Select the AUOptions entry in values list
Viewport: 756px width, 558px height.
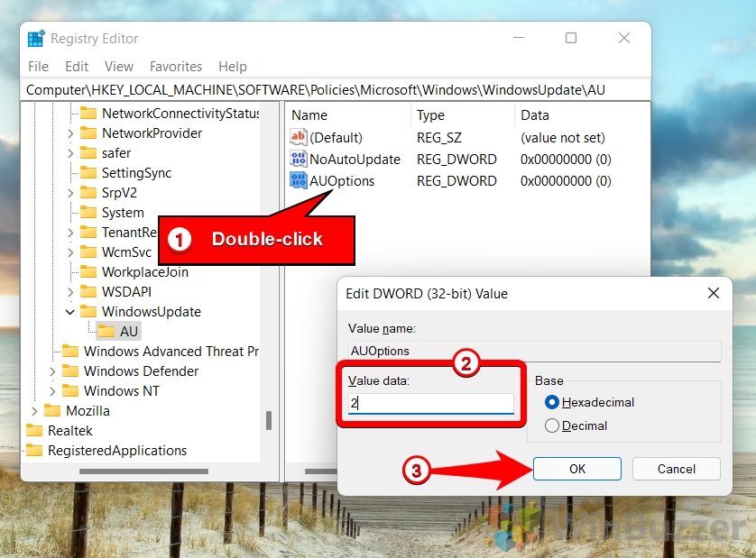[342, 180]
